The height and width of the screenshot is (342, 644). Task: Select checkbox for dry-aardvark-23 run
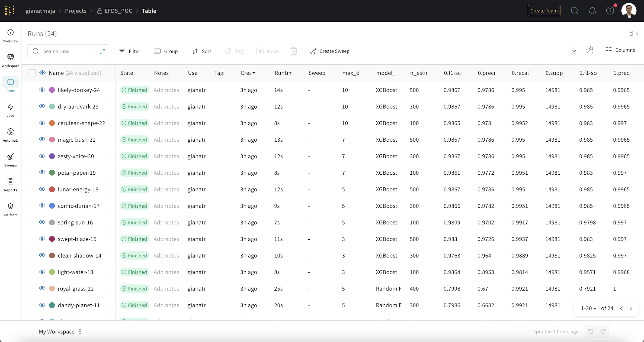[x=32, y=106]
